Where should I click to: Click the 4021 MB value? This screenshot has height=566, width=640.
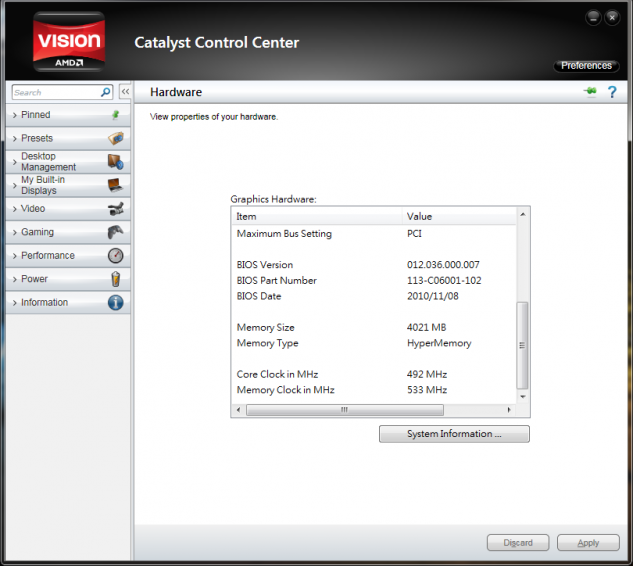(427, 328)
